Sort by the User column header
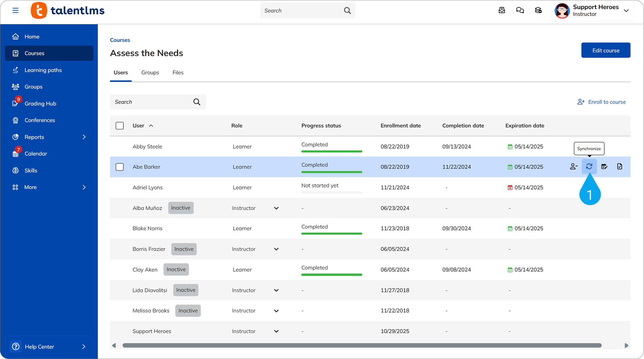The image size is (644, 359). 143,126
